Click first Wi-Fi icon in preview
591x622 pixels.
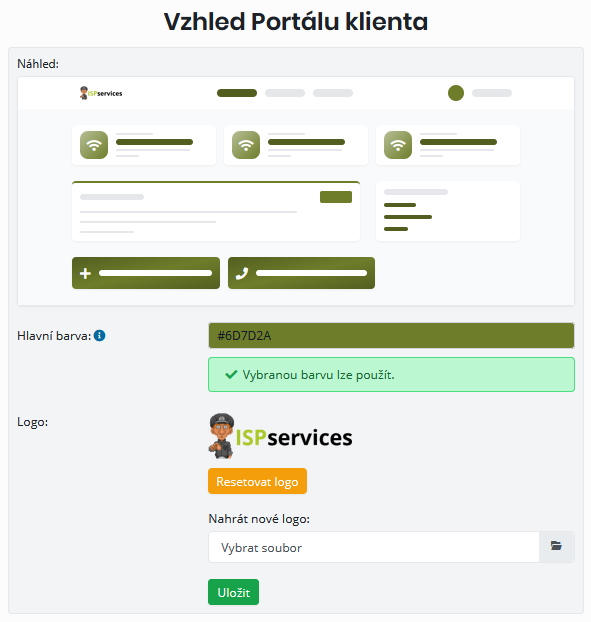94,145
